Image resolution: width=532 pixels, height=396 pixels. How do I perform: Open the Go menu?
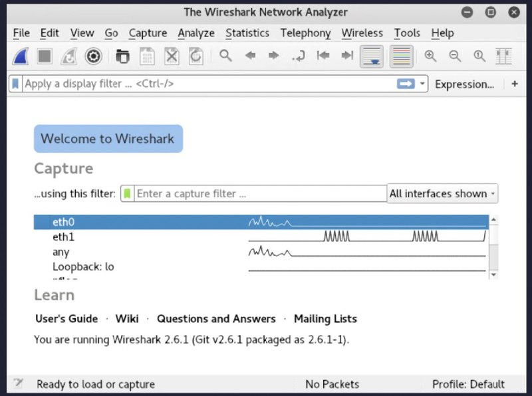(x=111, y=33)
